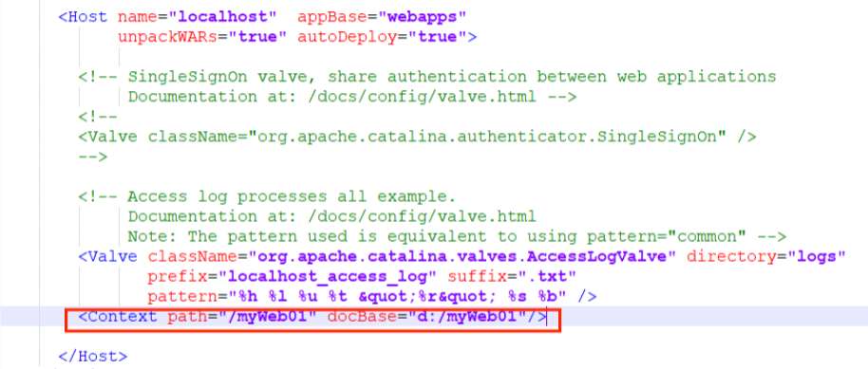Viewport: 868px width, 369px height.
Task: Click the commented-out SingleSignOn Valve element
Action: click(x=417, y=137)
